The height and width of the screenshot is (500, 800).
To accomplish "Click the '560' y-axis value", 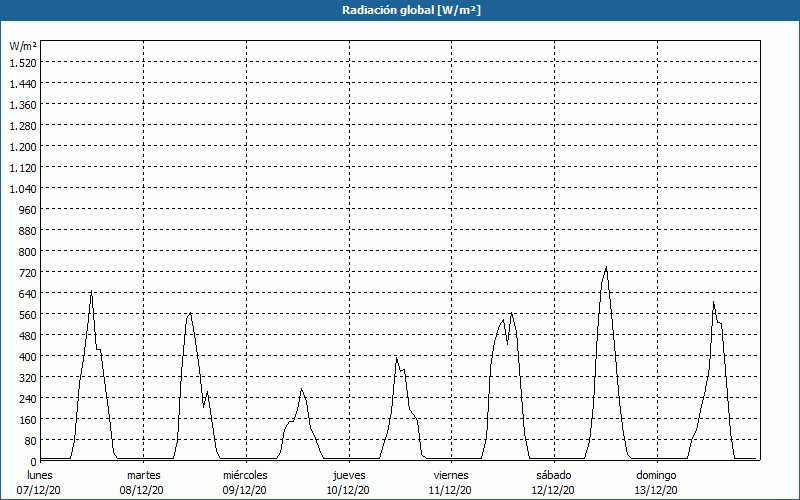I will (x=28, y=315).
